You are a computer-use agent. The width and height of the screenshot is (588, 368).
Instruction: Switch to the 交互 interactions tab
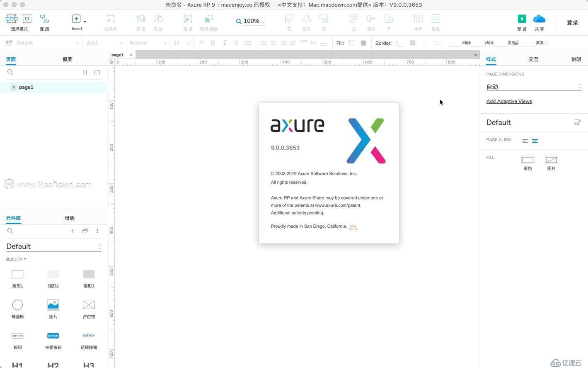(533, 59)
